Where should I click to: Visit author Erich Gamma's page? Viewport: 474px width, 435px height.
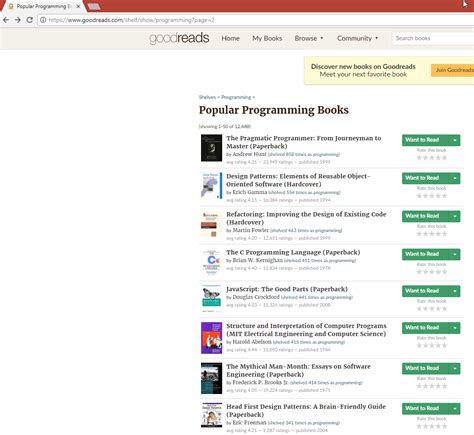point(250,192)
